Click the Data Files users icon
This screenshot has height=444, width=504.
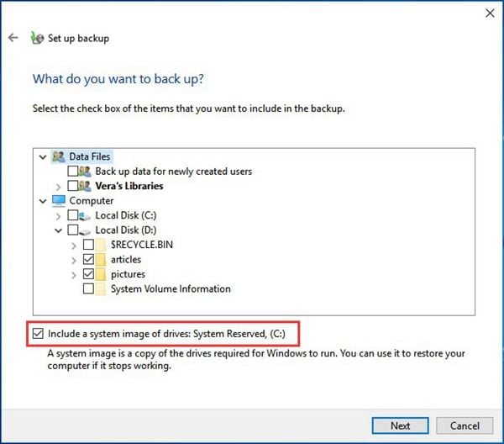(59, 156)
